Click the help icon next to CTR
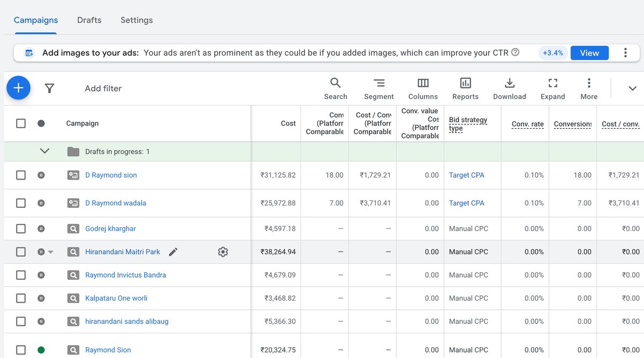Image resolution: width=644 pixels, height=358 pixels. click(515, 52)
